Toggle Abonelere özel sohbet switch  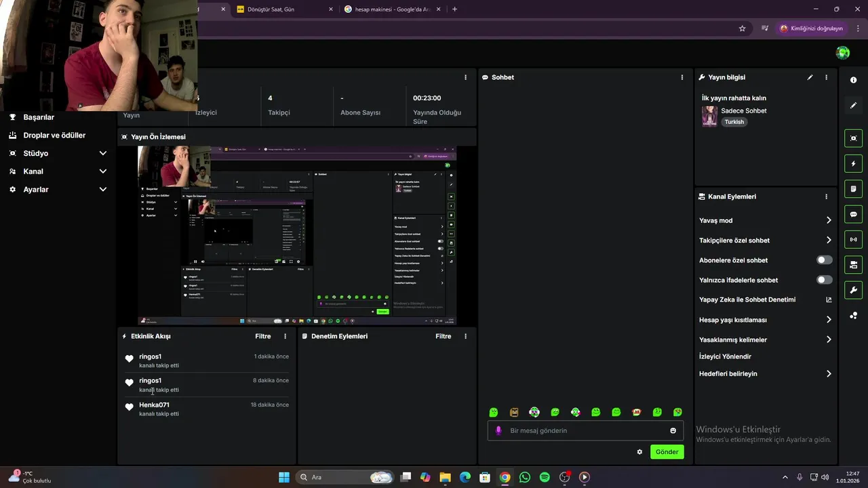824,260
